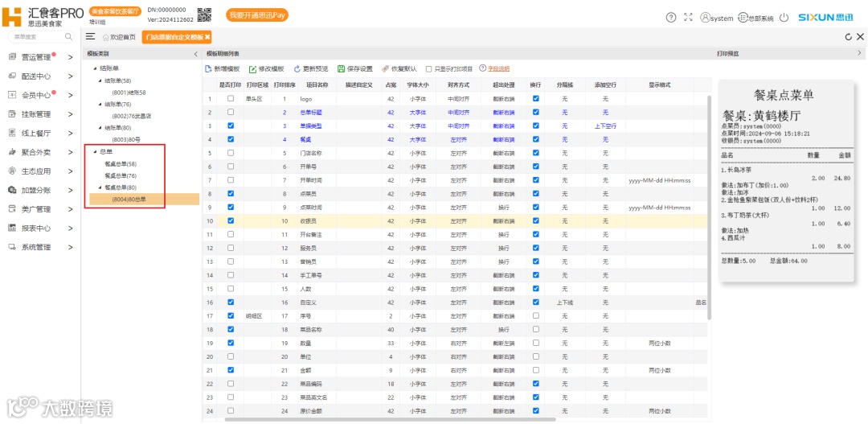The image size is (868, 424).
Task: Click the help question mark icon
Action: pos(671,18)
